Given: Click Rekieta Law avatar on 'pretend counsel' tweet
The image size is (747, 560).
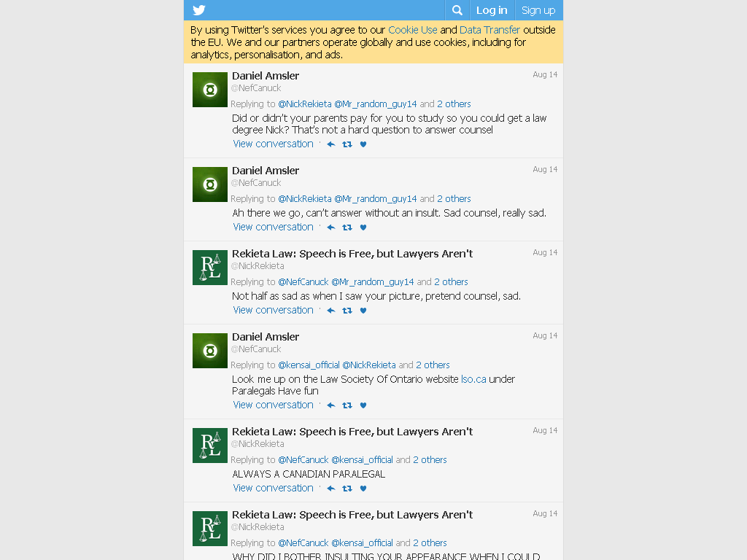Looking at the screenshot, I should click(210, 268).
